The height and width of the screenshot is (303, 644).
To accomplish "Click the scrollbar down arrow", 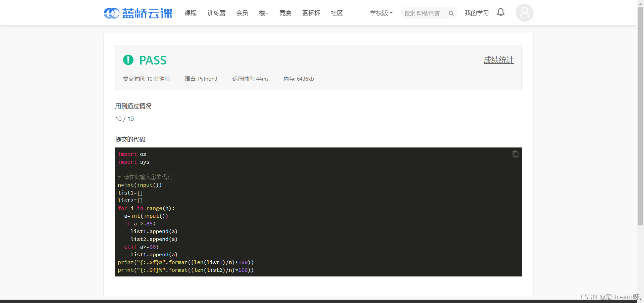I will pos(640,299).
